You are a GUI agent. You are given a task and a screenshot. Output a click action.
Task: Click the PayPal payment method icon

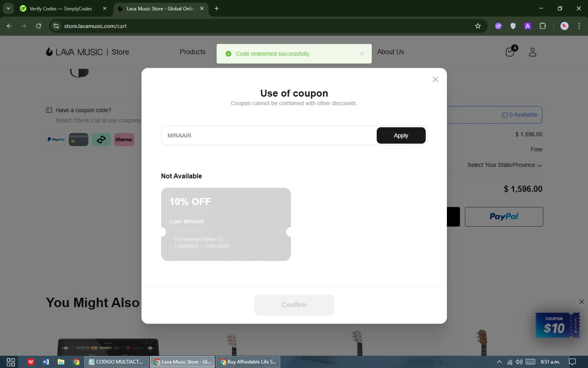coord(56,139)
